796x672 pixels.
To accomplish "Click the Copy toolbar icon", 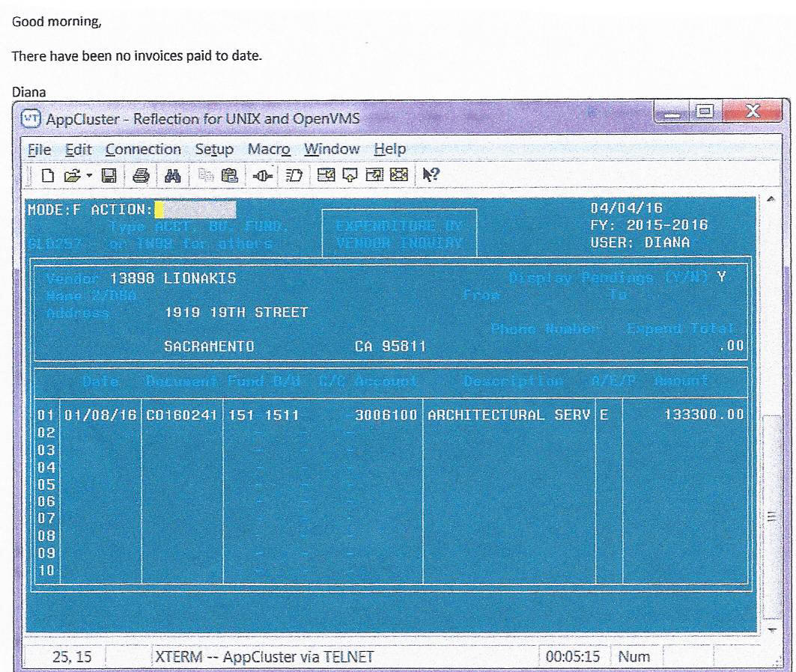I will click(x=206, y=175).
